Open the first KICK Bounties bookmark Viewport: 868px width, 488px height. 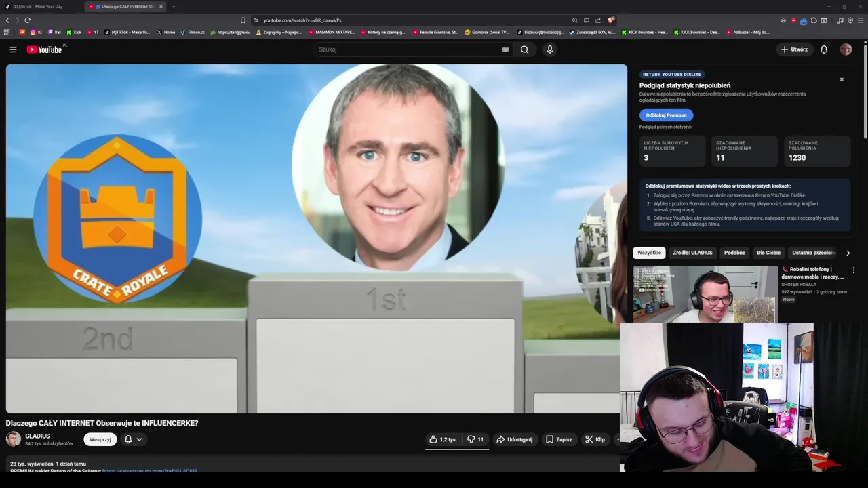(x=644, y=32)
